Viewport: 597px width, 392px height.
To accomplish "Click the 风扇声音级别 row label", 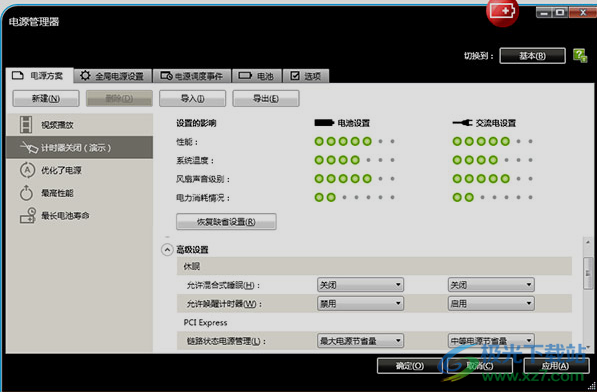I will coord(203,179).
